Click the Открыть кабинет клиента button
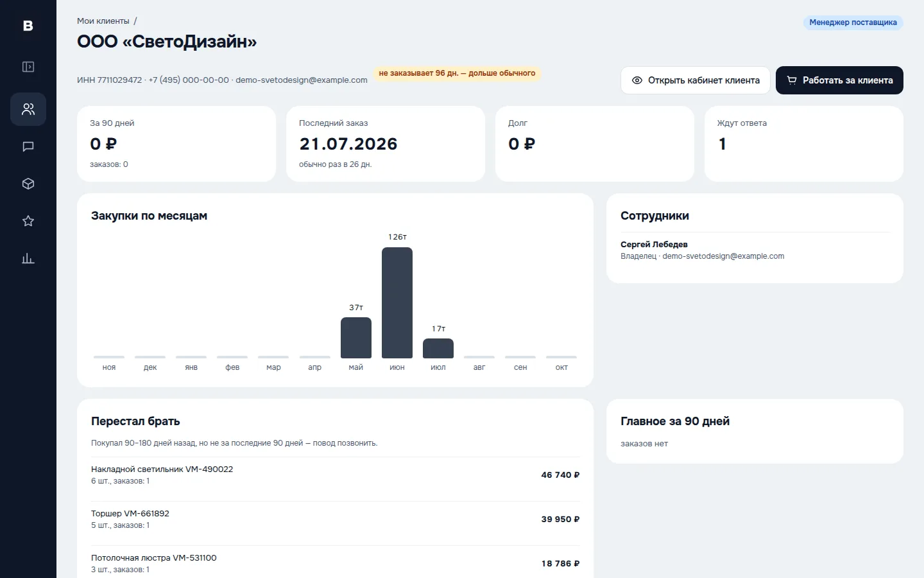This screenshot has width=924, height=578. [695, 80]
